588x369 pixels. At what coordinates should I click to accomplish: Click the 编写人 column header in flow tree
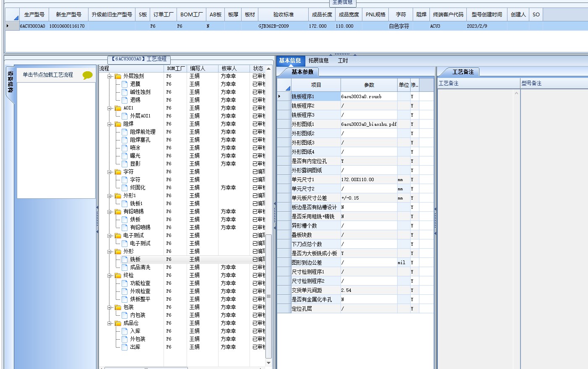click(202, 68)
